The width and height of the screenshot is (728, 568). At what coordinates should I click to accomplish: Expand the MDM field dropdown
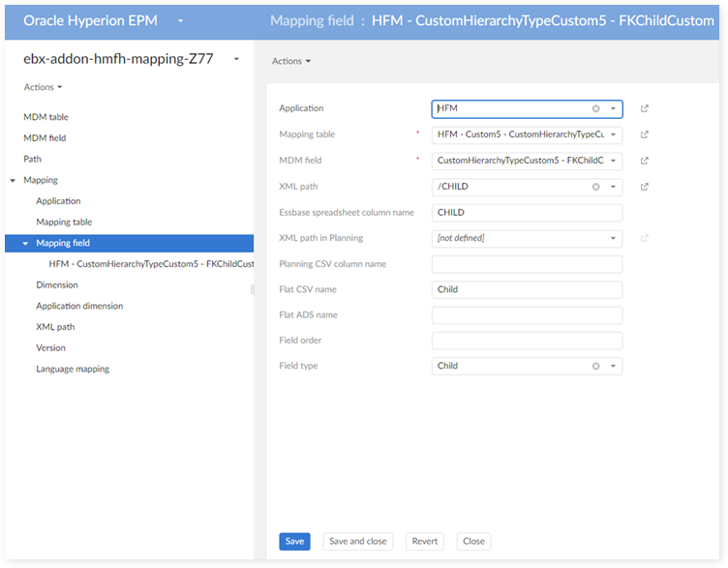tap(613, 161)
